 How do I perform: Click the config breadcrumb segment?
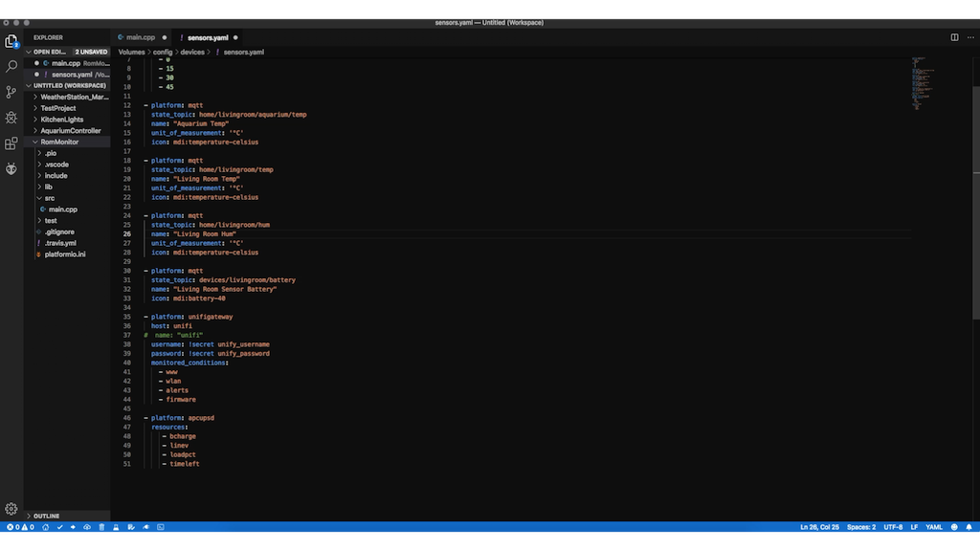tap(163, 53)
